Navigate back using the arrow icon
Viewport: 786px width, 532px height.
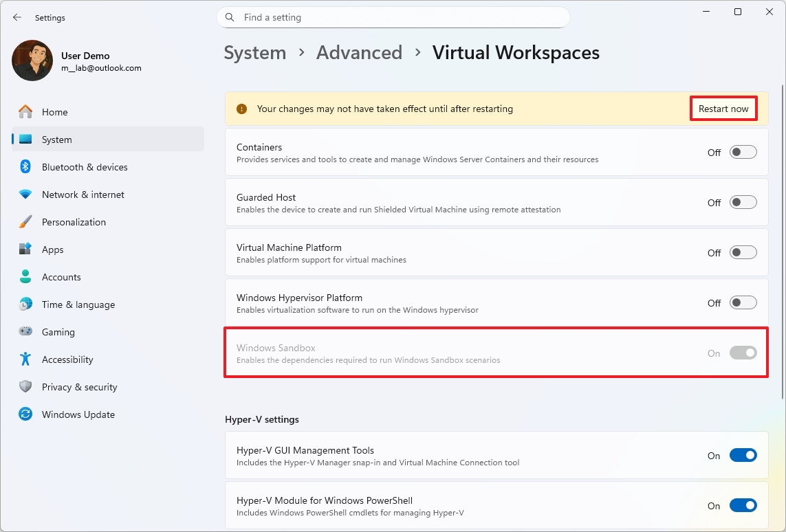[x=17, y=17]
